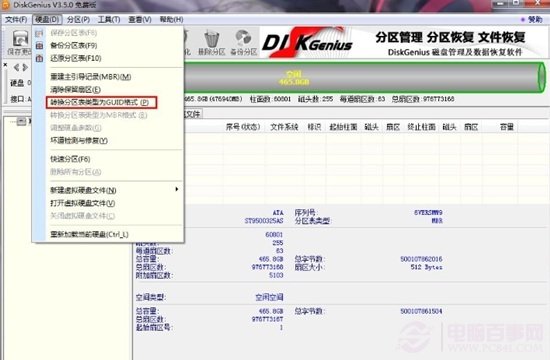Click the 终止柱面 column header
Image resolution: width=550 pixels, height=360 pixels.
point(421,127)
